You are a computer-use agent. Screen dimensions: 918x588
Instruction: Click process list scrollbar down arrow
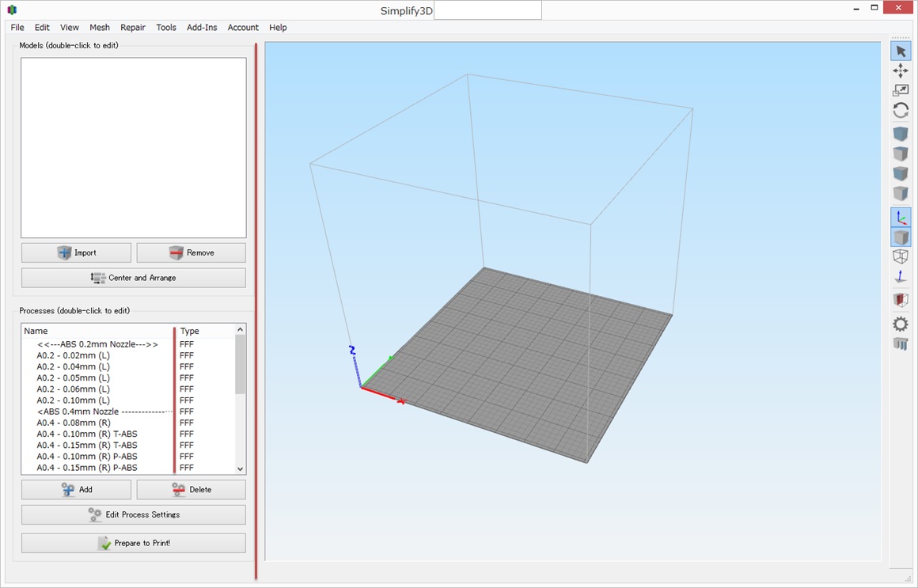240,469
